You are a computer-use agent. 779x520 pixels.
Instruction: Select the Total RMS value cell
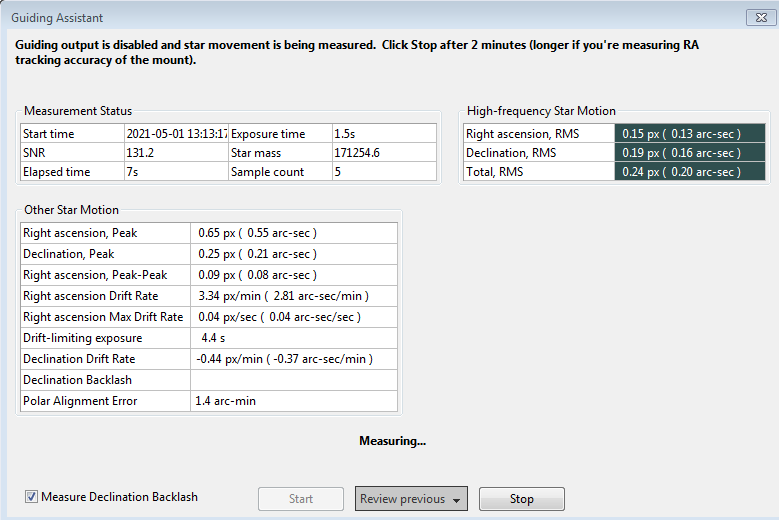point(690,171)
